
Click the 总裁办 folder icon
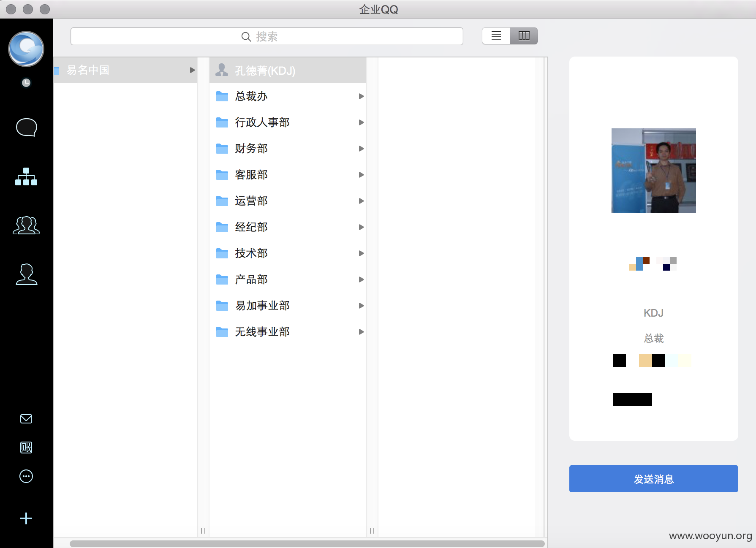tap(222, 96)
